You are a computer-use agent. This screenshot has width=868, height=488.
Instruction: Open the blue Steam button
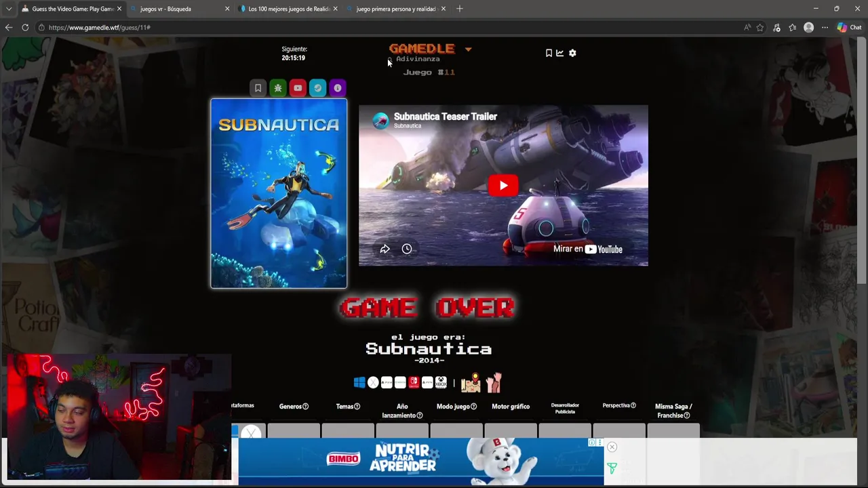(x=317, y=88)
